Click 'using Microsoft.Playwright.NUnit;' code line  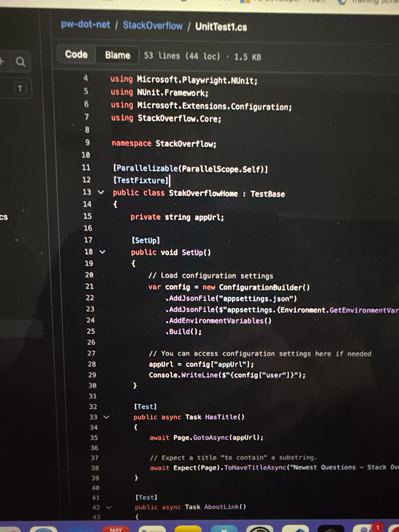coord(184,80)
